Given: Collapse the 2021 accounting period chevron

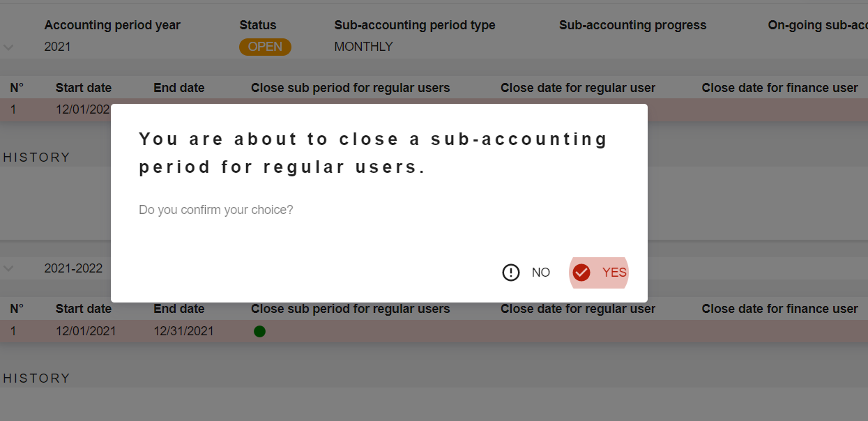Looking at the screenshot, I should coord(8,47).
